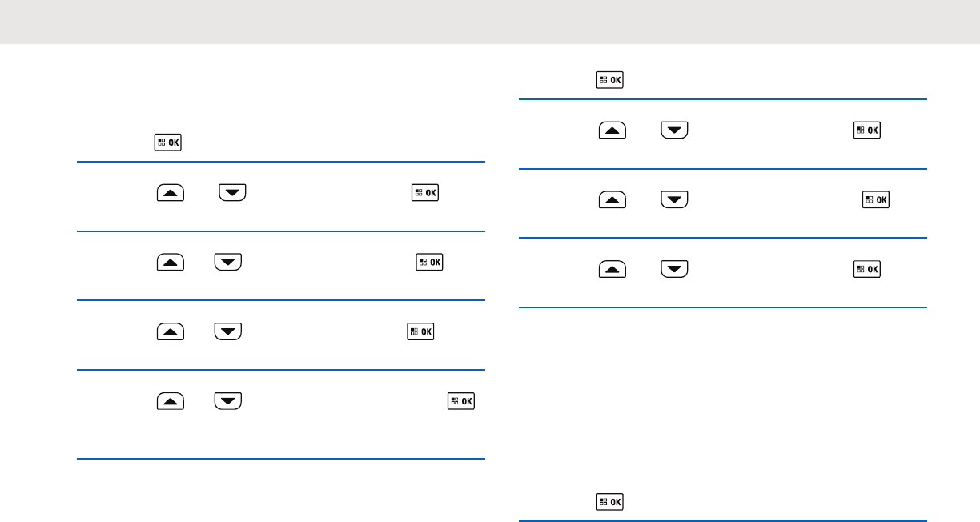This screenshot has height=522, width=980.
Task: Click OK key ending third right-column arrow row
Action: coord(867,268)
